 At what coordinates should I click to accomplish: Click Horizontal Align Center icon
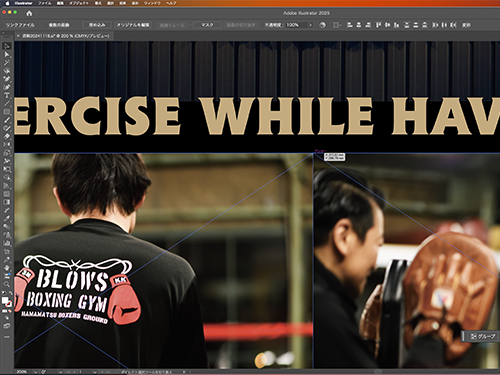point(359,25)
